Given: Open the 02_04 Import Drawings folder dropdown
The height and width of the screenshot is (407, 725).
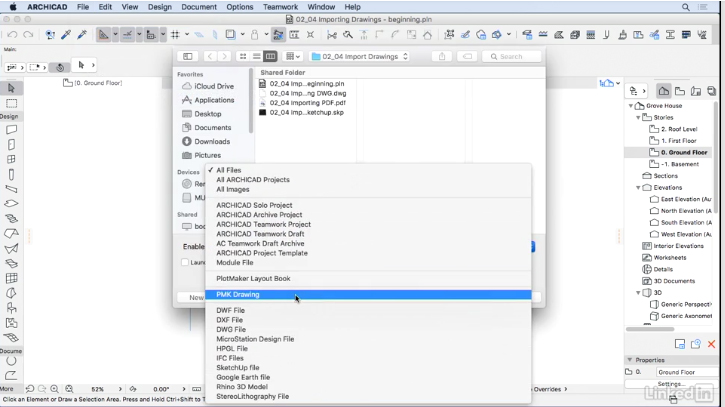Looking at the screenshot, I should tap(360, 56).
